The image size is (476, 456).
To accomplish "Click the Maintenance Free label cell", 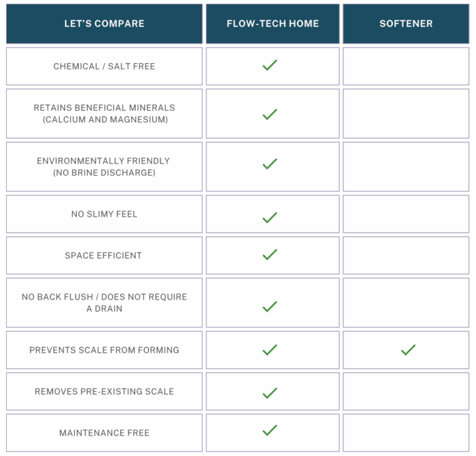I will pos(104,432).
